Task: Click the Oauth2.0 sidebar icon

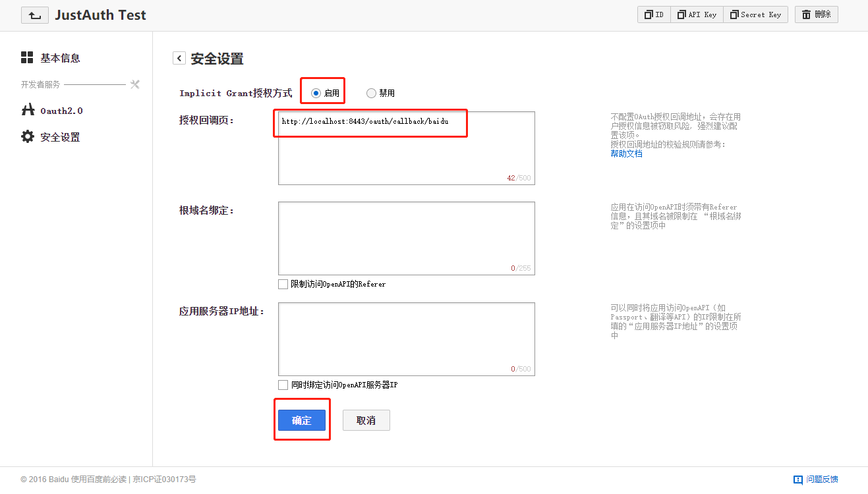Action: click(x=27, y=110)
